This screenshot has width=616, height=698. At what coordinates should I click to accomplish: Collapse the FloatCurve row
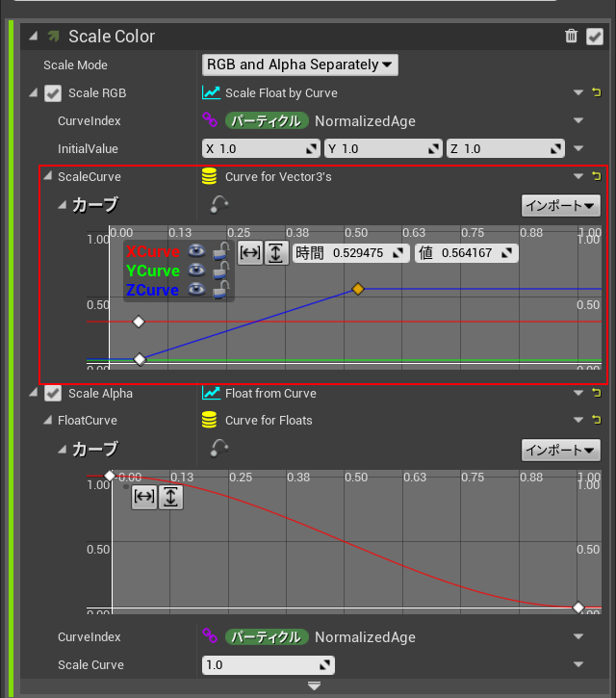47,420
